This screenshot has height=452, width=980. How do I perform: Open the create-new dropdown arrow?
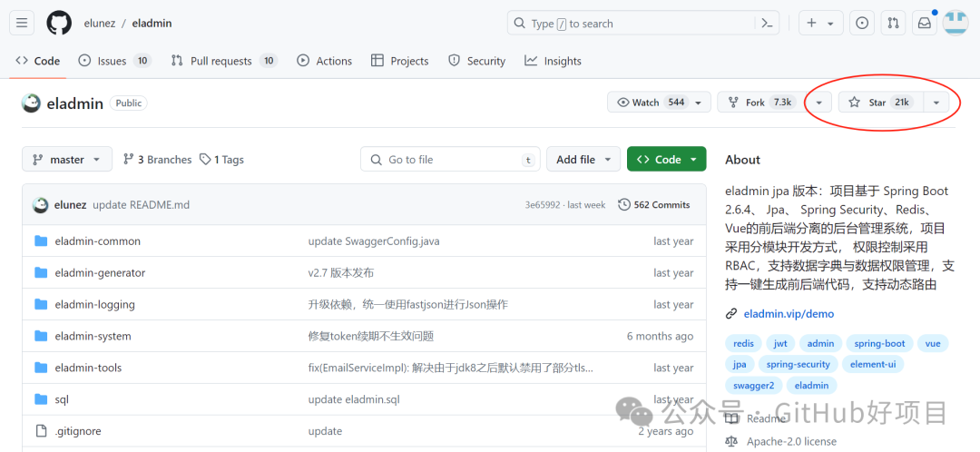830,23
